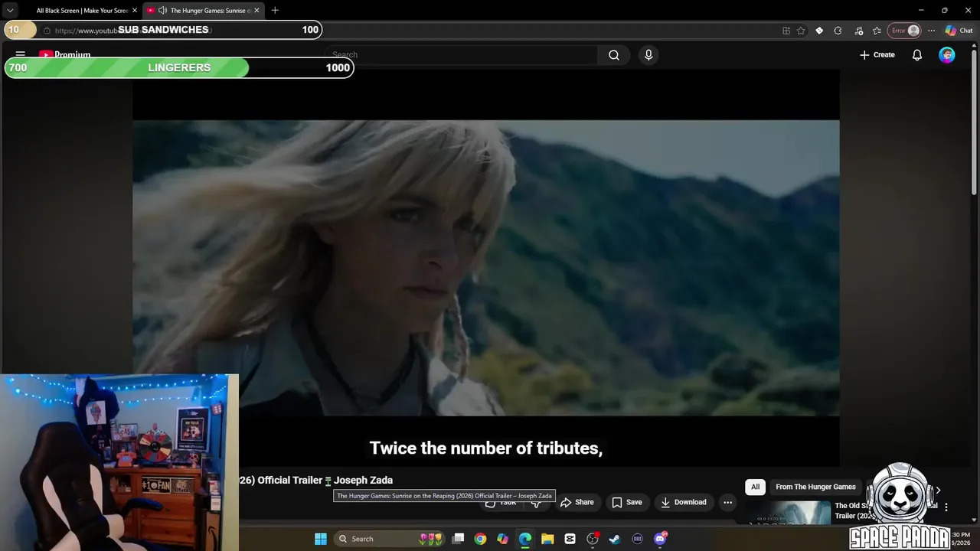Download the trailer video

tap(683, 502)
